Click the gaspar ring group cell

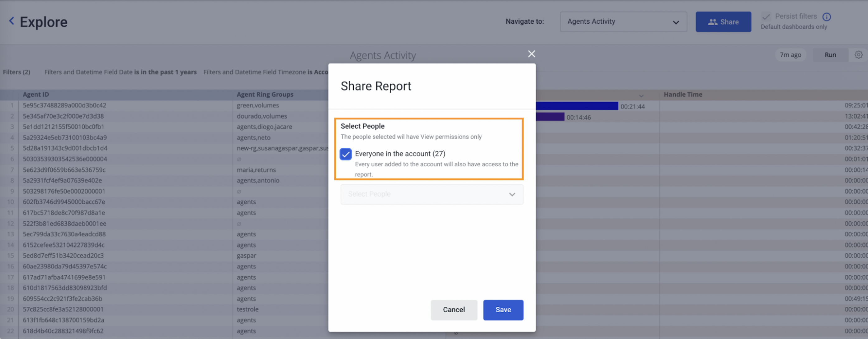tap(246, 256)
